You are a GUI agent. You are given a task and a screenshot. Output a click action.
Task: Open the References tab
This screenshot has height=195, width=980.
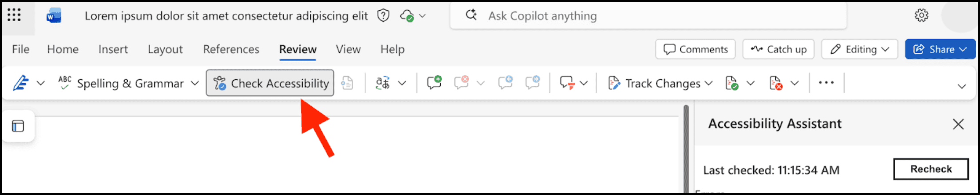tap(231, 49)
